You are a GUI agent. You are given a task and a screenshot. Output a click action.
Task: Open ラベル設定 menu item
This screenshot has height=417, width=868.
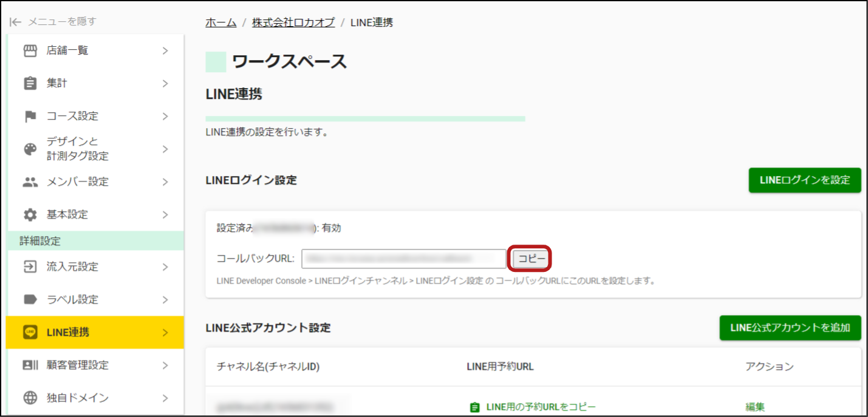click(95, 299)
